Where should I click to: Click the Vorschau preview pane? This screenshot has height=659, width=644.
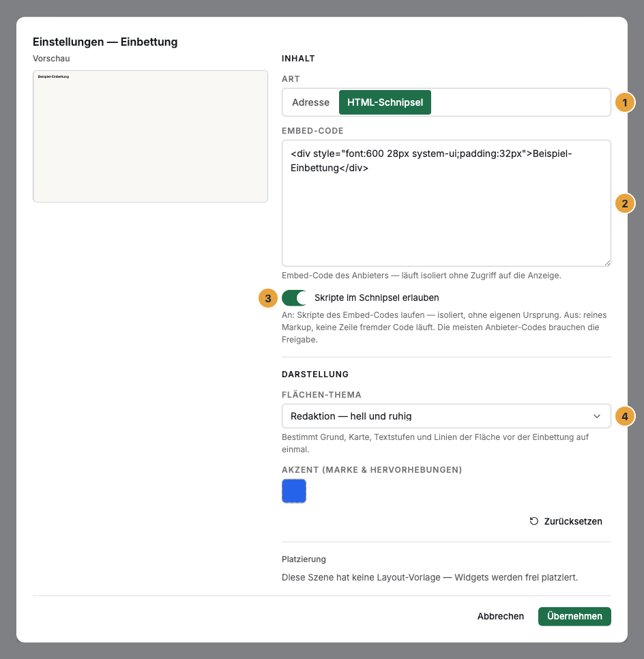150,136
